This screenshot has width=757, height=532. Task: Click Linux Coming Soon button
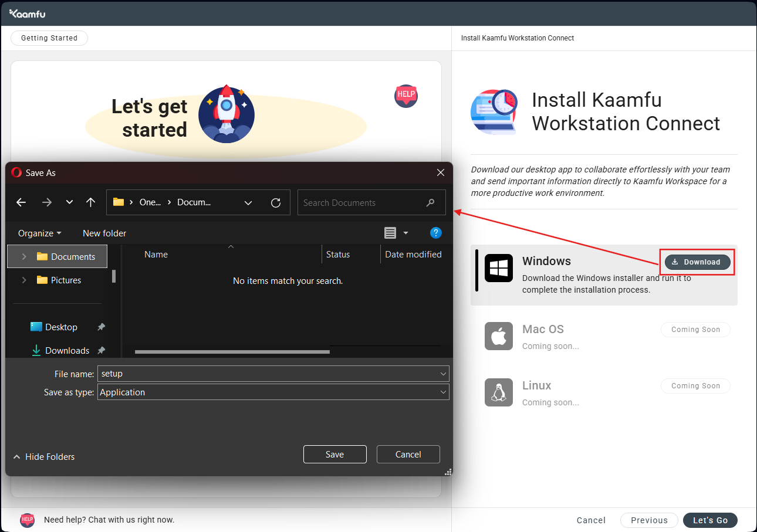point(695,386)
